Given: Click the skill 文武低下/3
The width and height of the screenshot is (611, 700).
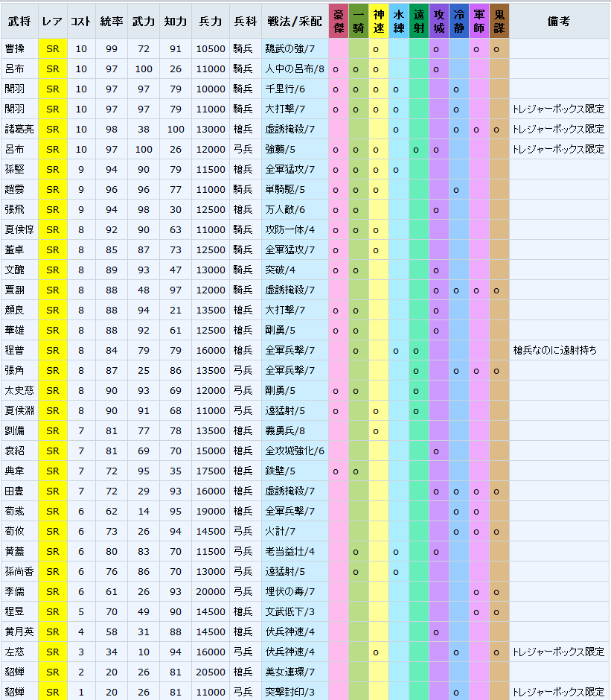Looking at the screenshot, I should [x=290, y=611].
